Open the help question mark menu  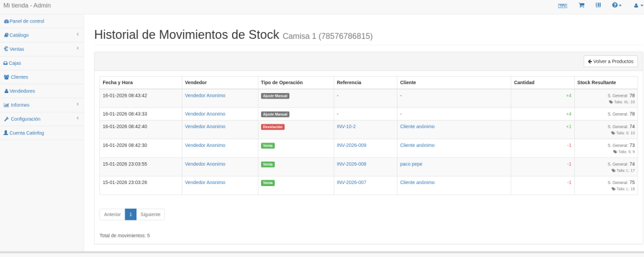616,5
